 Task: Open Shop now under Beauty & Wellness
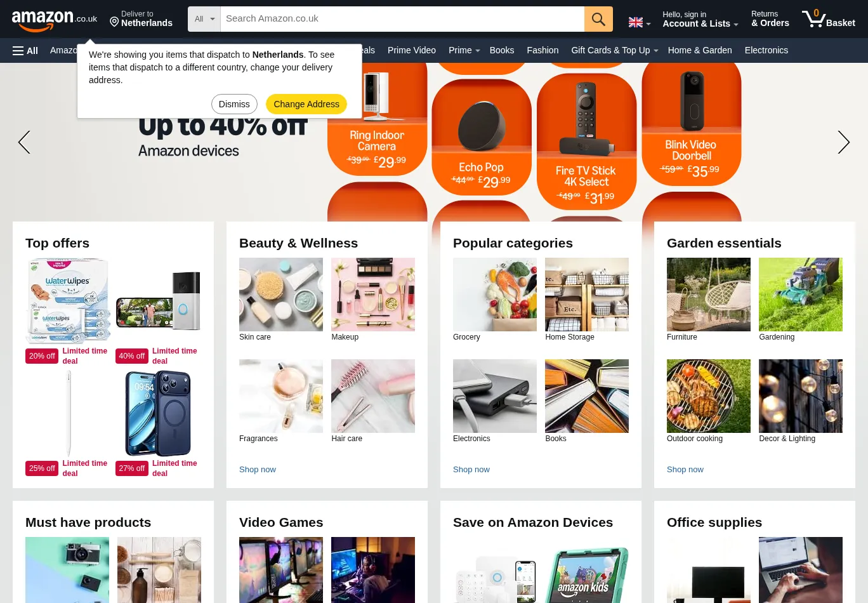point(258,470)
